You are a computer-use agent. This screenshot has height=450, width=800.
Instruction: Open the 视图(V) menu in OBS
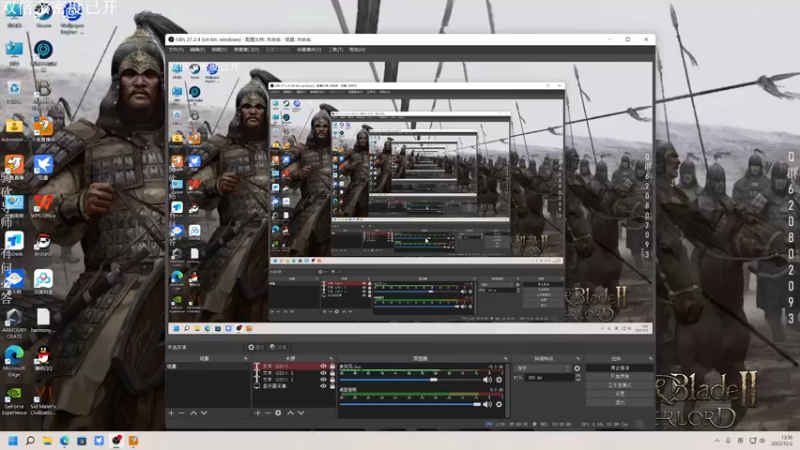point(219,49)
